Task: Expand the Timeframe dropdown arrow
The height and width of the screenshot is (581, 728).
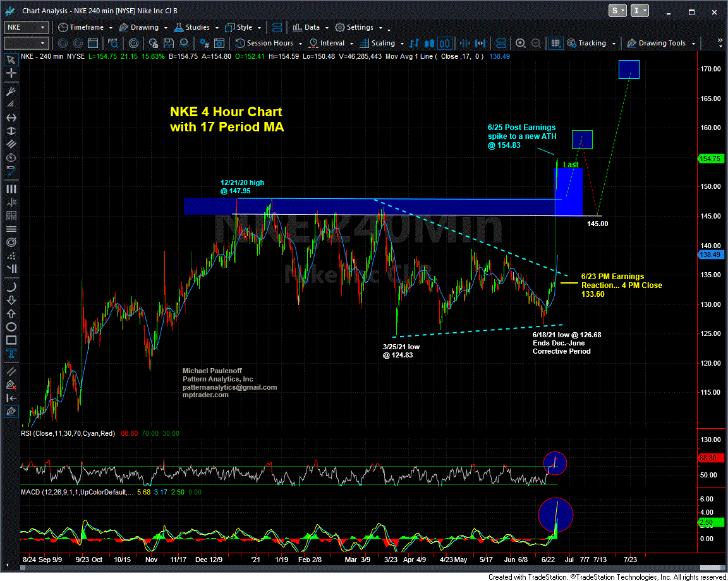Action: click(x=111, y=28)
